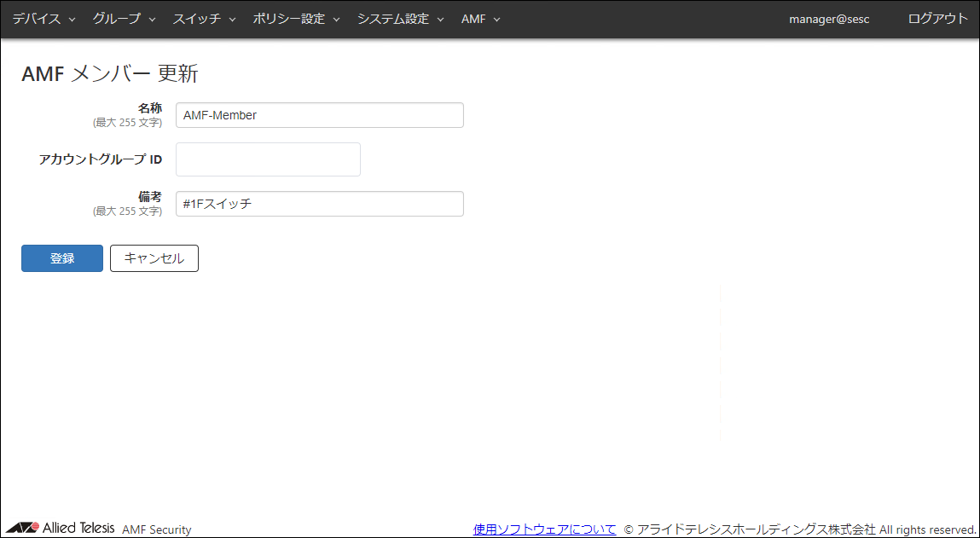The image size is (980, 538).
Task: Open the スイッチ dropdown menu
Action: coord(204,19)
